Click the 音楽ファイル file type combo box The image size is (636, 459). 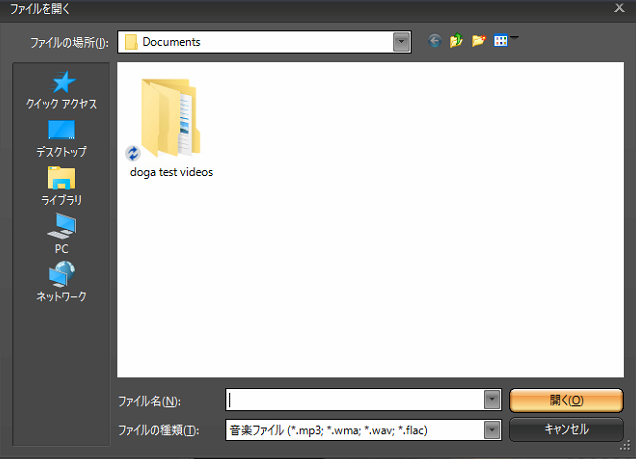[363, 430]
